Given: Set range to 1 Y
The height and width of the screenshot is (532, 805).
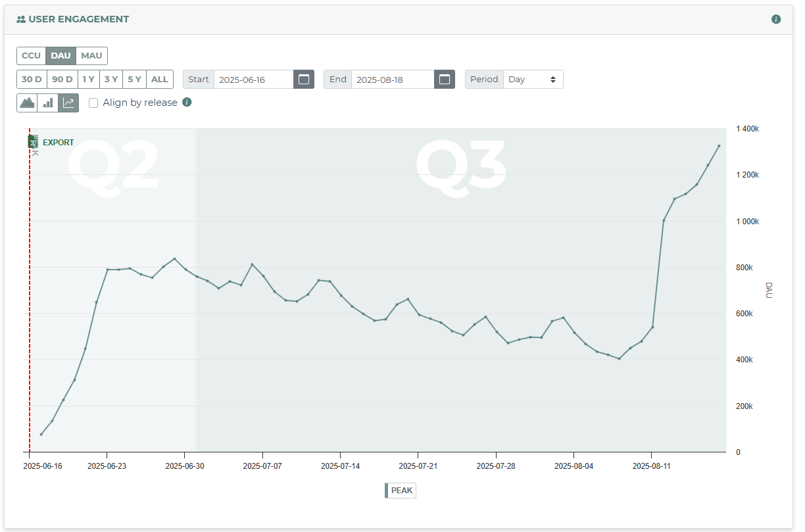Looking at the screenshot, I should pyautogui.click(x=88, y=80).
